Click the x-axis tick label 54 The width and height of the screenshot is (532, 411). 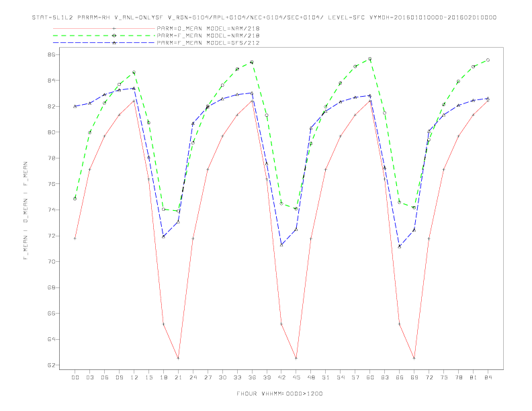point(341,377)
